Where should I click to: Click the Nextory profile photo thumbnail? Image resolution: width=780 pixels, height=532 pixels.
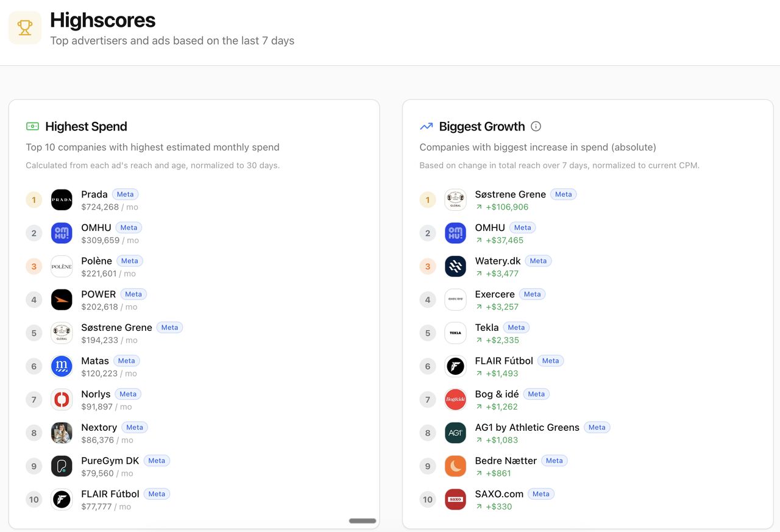tap(62, 433)
